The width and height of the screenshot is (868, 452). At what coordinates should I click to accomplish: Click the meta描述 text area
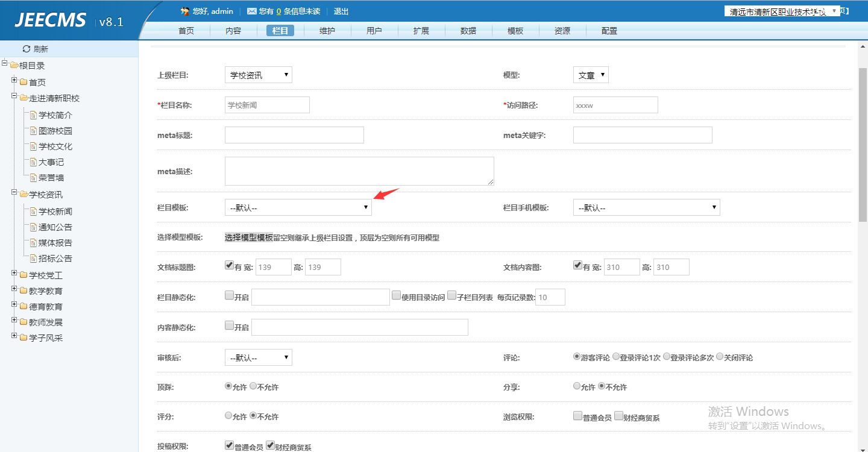tap(359, 171)
